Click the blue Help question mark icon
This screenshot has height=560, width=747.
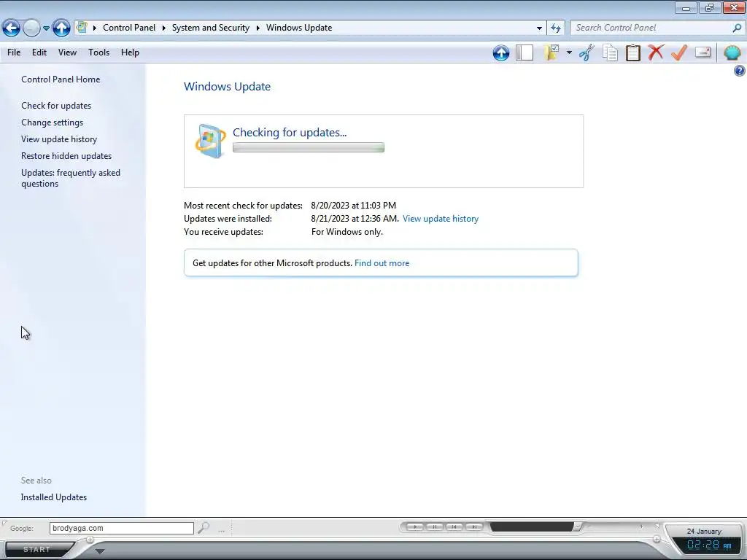740,71
